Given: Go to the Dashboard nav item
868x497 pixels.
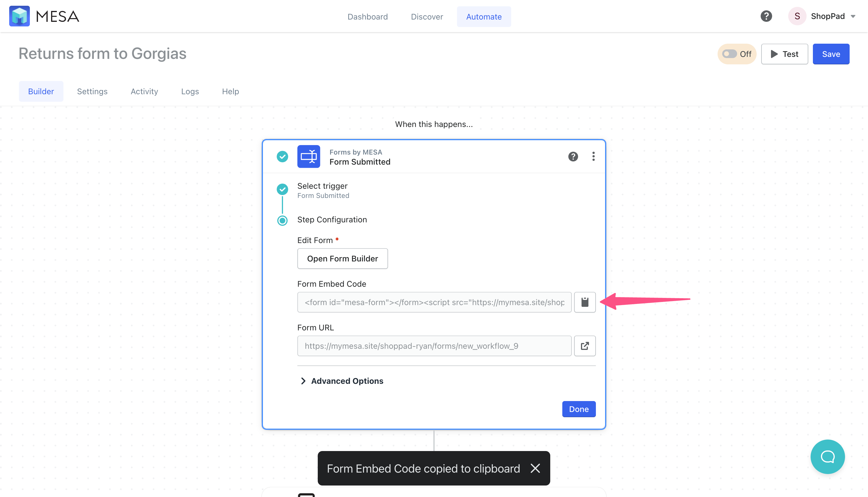Looking at the screenshot, I should pos(367,16).
